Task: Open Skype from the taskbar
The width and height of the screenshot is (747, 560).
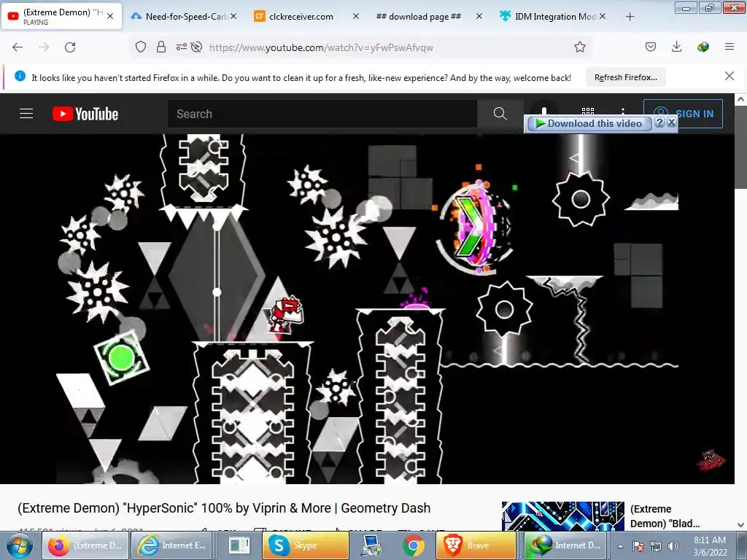Action: [306, 545]
